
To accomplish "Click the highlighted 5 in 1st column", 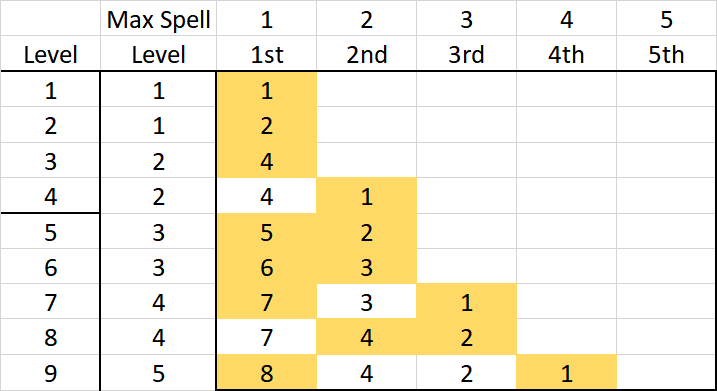I will point(267,231).
